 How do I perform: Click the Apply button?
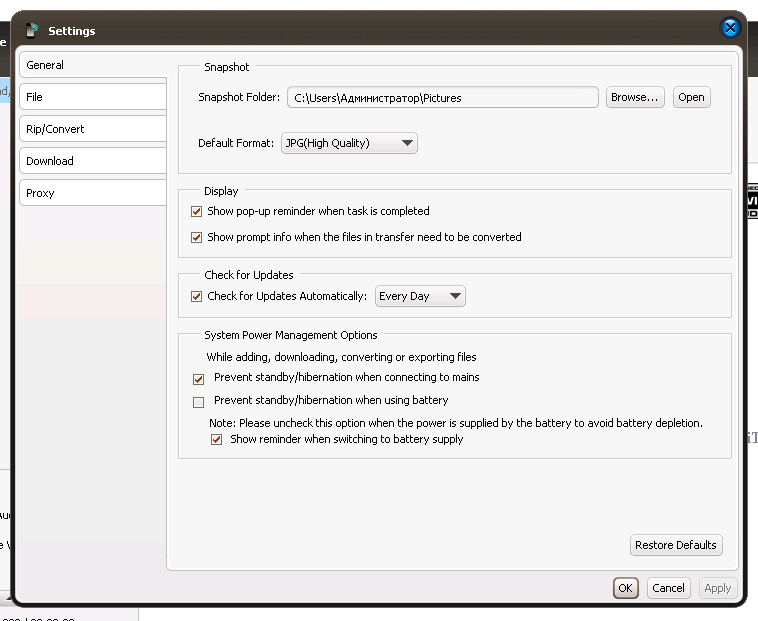click(x=717, y=588)
